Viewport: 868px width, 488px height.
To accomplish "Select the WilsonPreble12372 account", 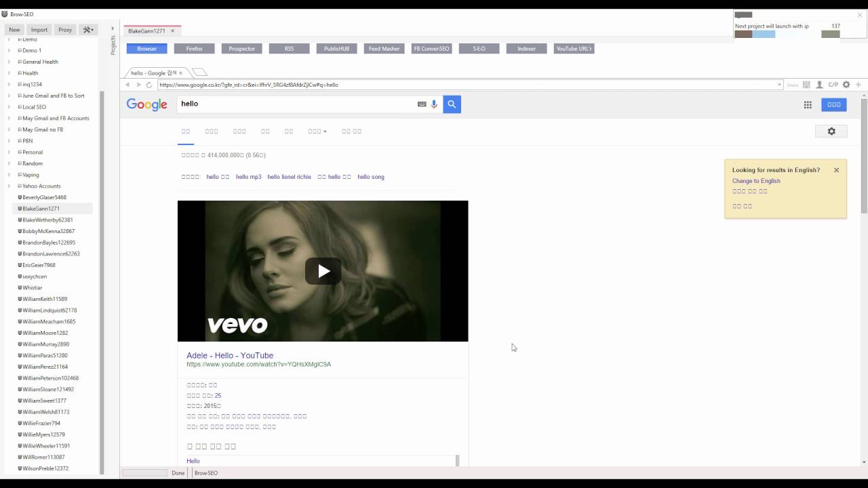I will tap(45, 468).
